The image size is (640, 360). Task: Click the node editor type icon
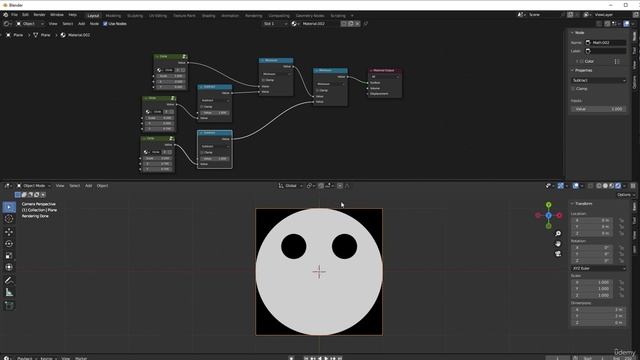point(6,24)
